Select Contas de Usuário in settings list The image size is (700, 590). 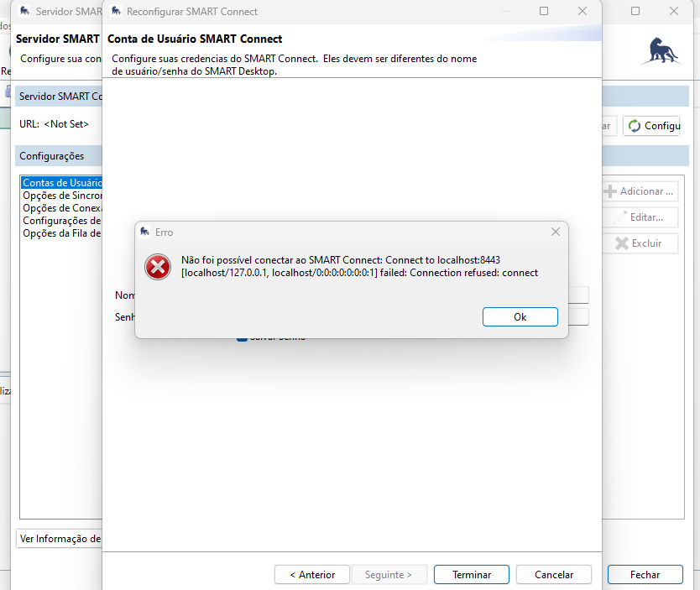click(61, 182)
